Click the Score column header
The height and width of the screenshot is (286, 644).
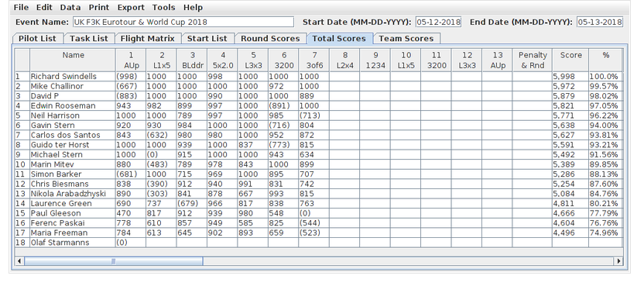pos(570,60)
